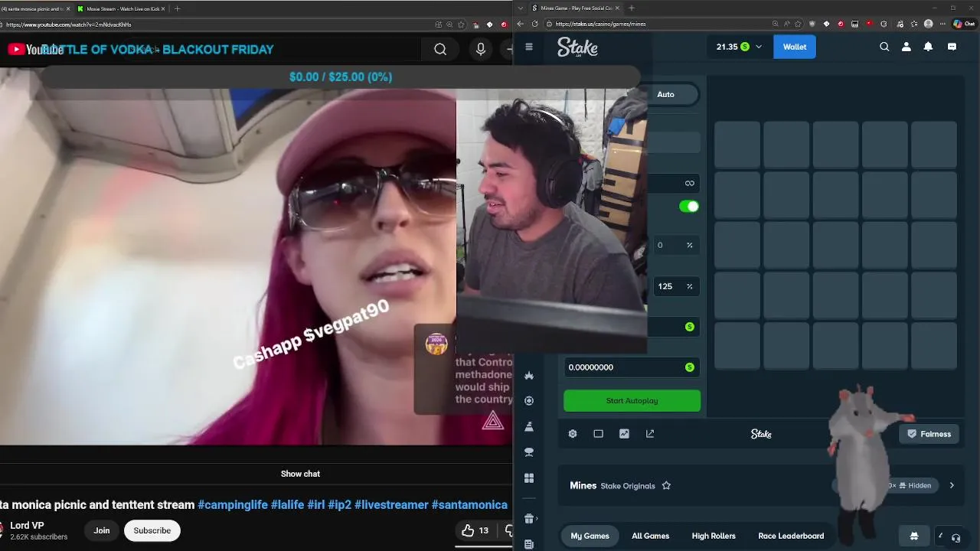Image resolution: width=980 pixels, height=551 pixels.
Task: Click the Stake logo in header
Action: (x=577, y=47)
